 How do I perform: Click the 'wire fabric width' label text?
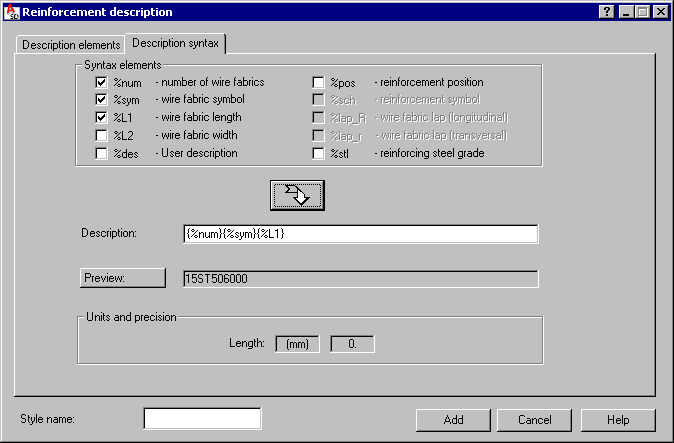coord(199,135)
